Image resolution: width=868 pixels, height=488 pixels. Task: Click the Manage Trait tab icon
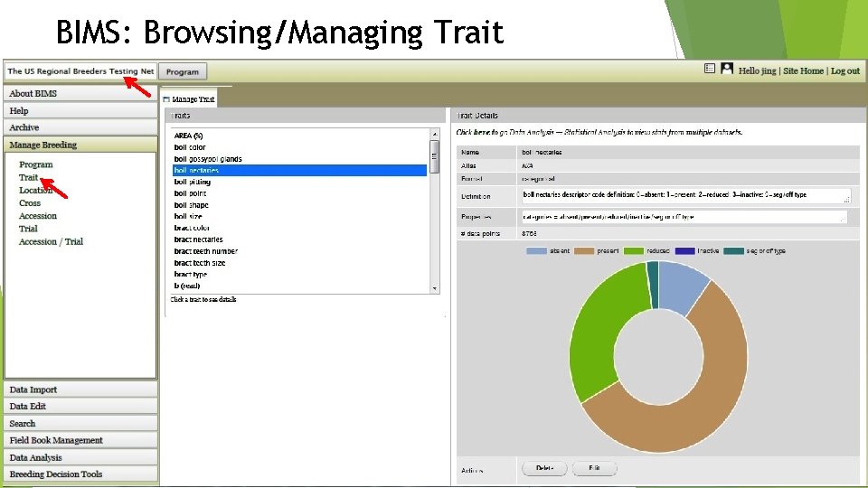pos(166,99)
